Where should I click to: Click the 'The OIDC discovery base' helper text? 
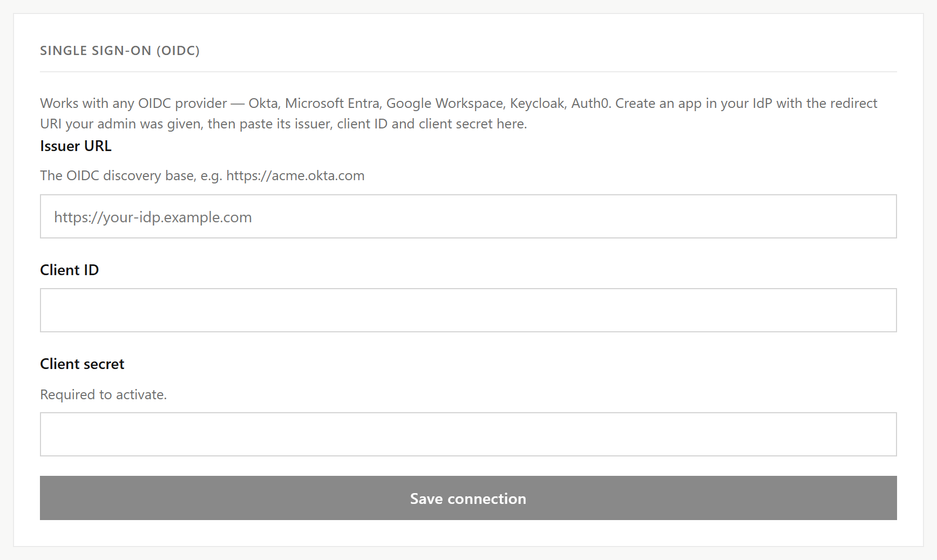click(118, 176)
